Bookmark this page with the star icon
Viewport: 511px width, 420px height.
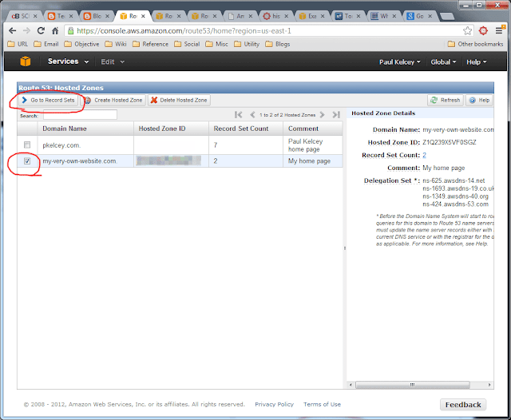click(467, 30)
